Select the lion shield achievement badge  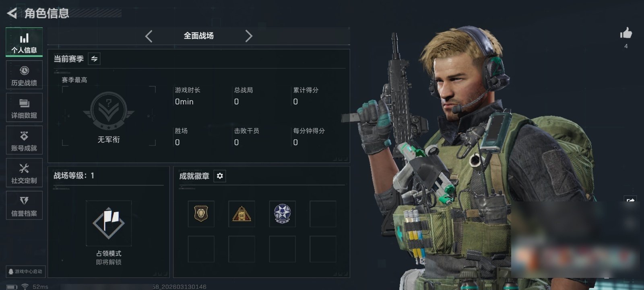click(x=201, y=214)
